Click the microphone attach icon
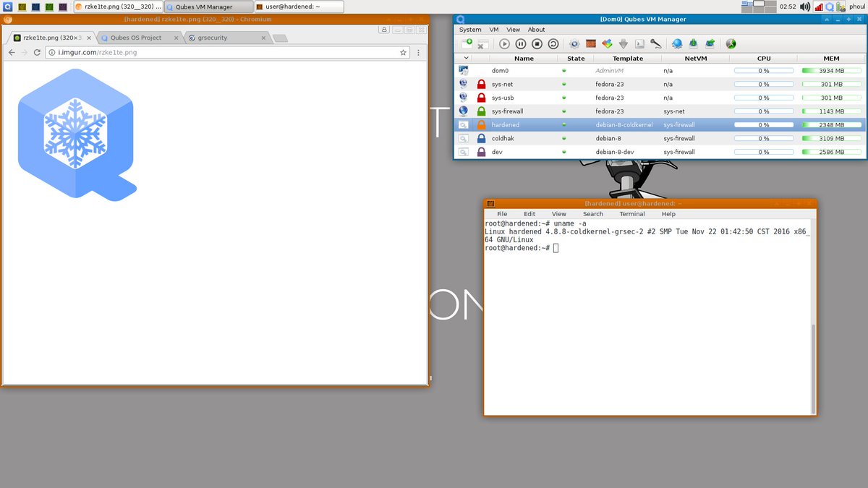 pos(655,44)
